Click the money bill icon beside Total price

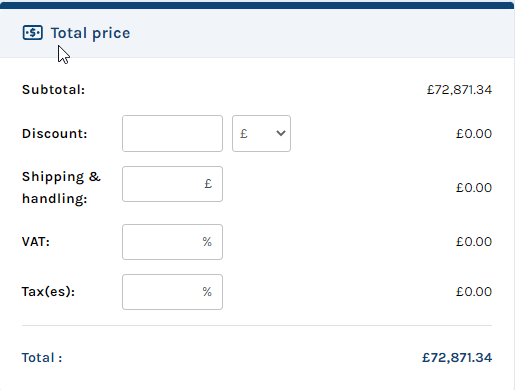[33, 33]
